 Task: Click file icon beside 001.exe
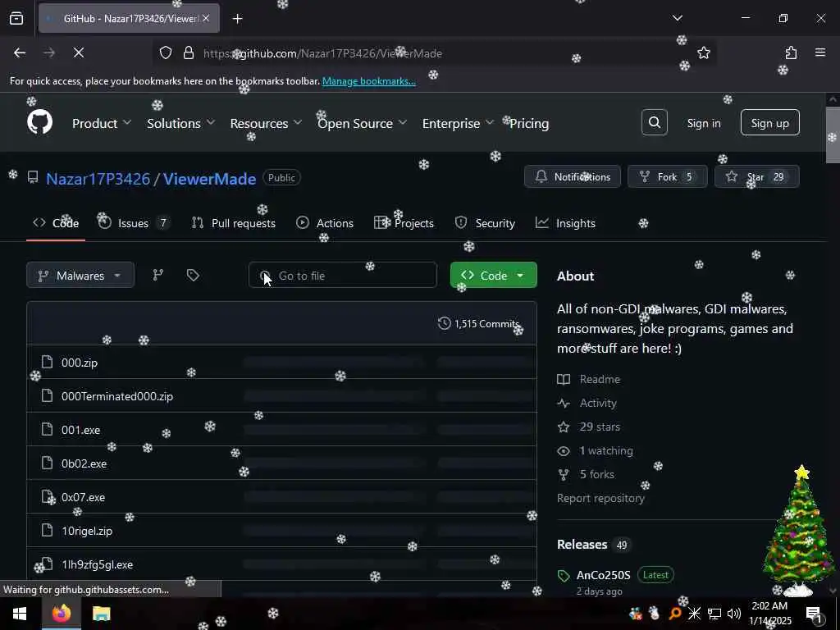pyautogui.click(x=47, y=430)
